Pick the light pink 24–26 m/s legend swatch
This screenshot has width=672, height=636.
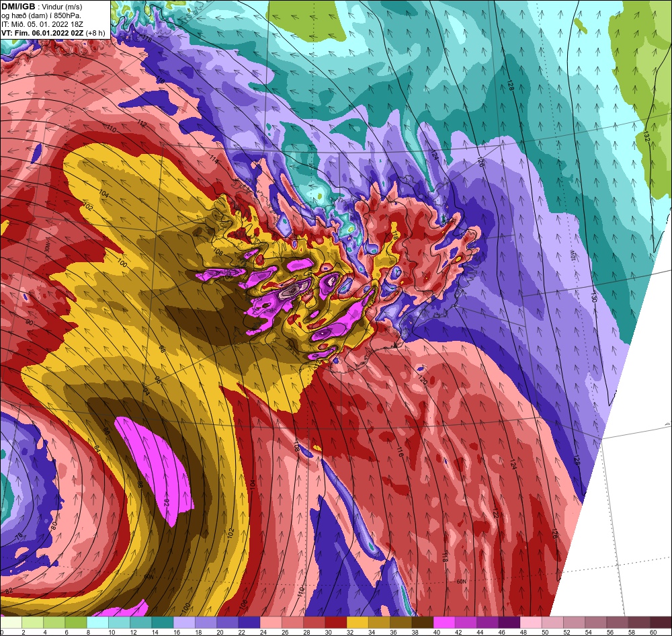click(271, 623)
